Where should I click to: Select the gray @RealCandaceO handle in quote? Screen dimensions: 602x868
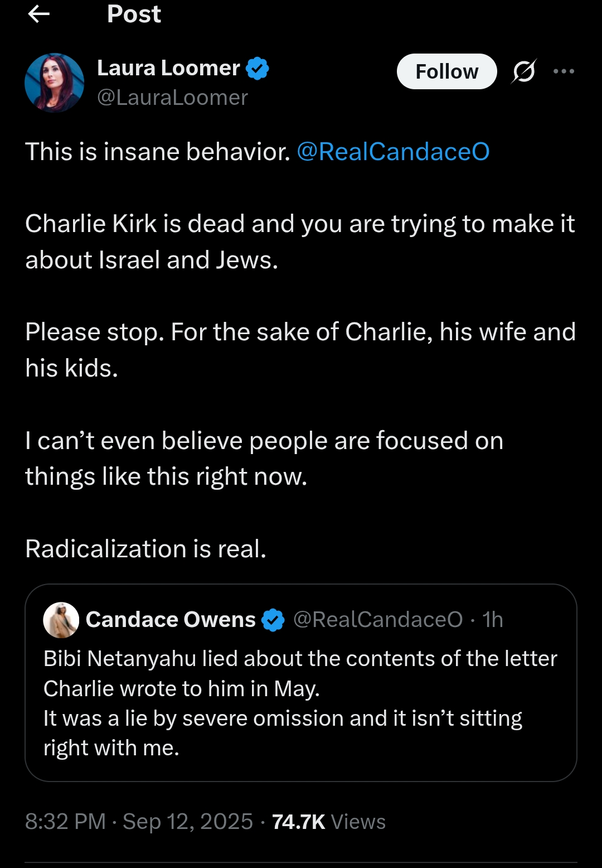tap(378, 620)
